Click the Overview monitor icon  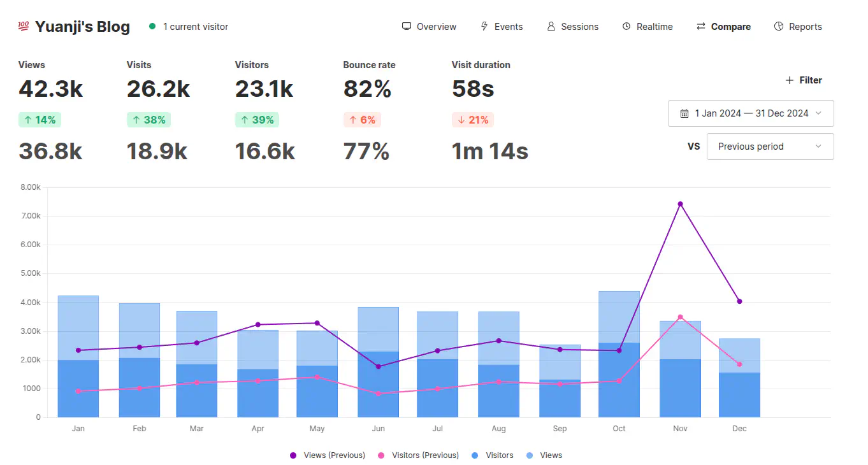[x=407, y=27]
